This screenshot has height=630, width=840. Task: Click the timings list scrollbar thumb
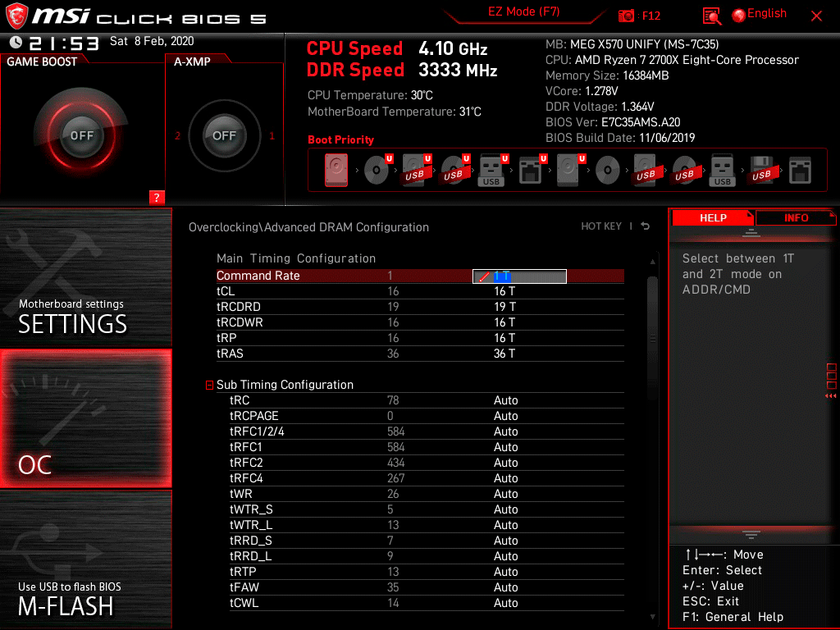652,338
